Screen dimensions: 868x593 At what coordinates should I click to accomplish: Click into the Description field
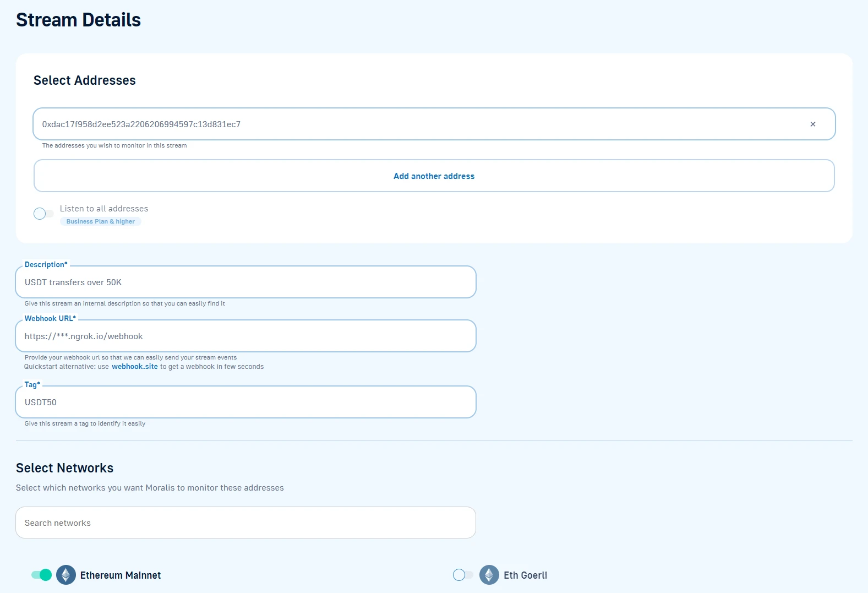(245, 282)
